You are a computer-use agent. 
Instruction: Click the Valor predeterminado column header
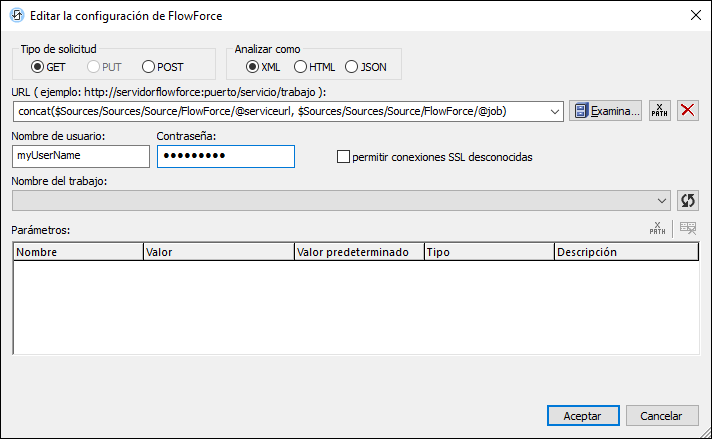point(359,252)
